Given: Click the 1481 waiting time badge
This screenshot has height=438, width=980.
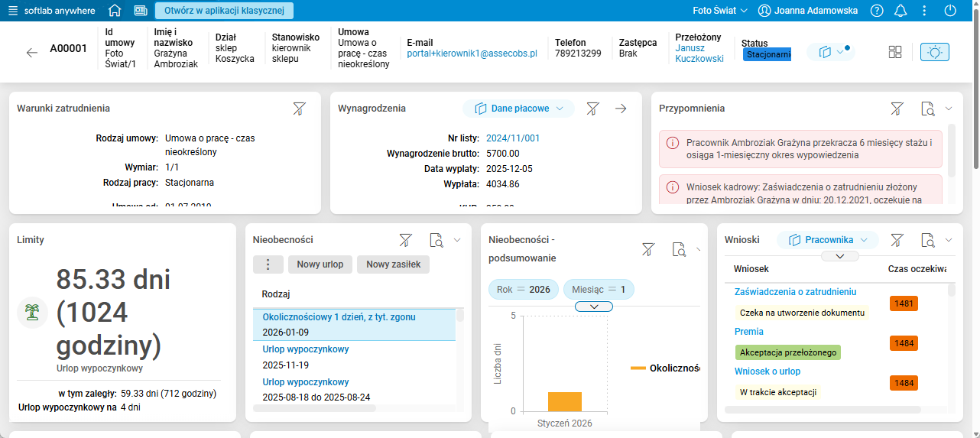Looking at the screenshot, I should pos(904,303).
